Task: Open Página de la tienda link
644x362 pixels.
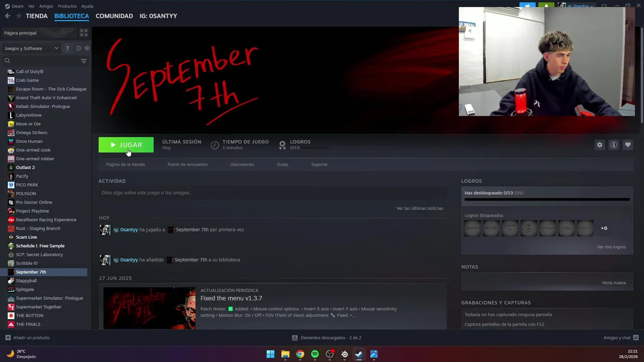Action: click(x=125, y=164)
